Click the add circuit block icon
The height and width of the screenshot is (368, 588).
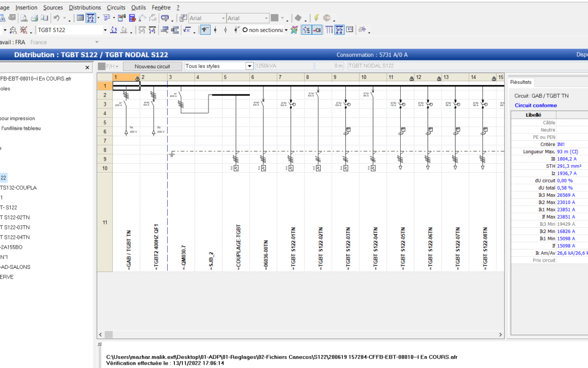164,29
